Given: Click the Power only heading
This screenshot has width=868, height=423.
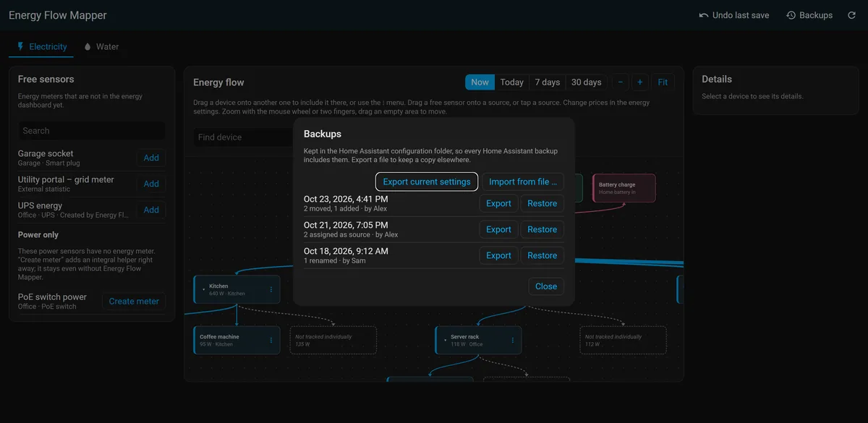Looking at the screenshot, I should 38,235.
